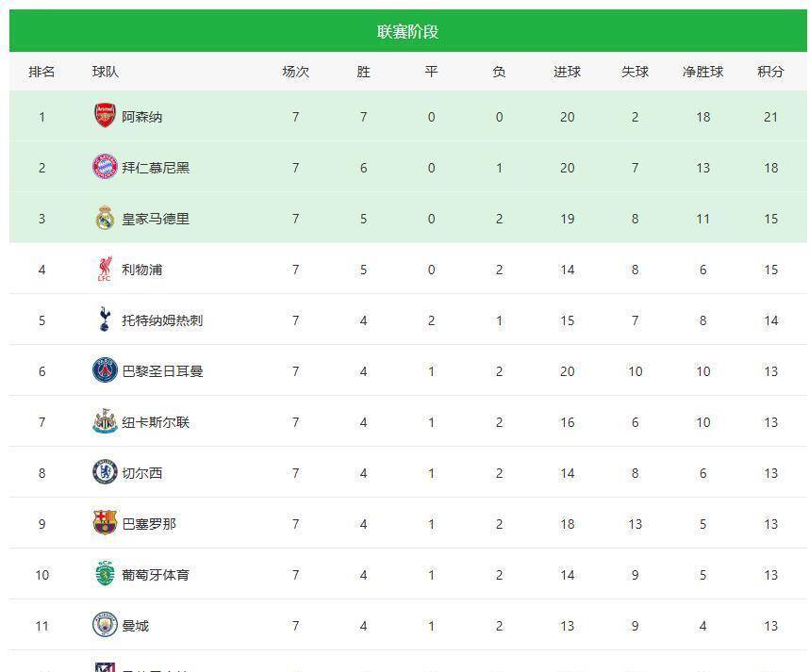Click the Real Madrid crest icon
Viewport: 810px width, 672px height.
click(x=104, y=218)
